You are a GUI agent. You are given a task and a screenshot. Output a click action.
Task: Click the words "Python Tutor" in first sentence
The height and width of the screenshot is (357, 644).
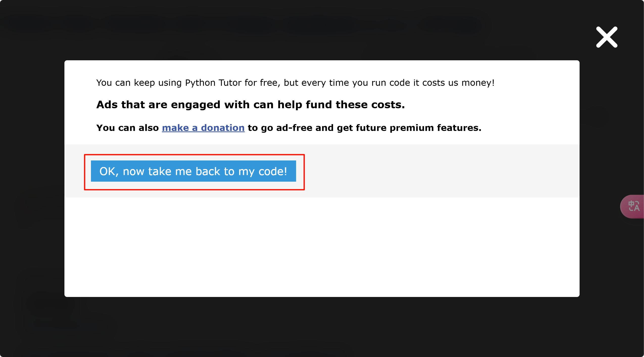click(213, 83)
